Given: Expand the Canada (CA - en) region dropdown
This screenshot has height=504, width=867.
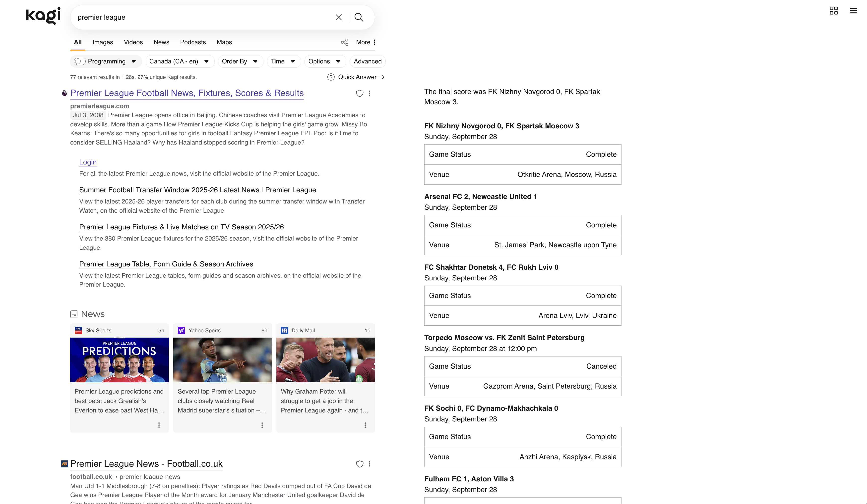Looking at the screenshot, I should coord(179,61).
